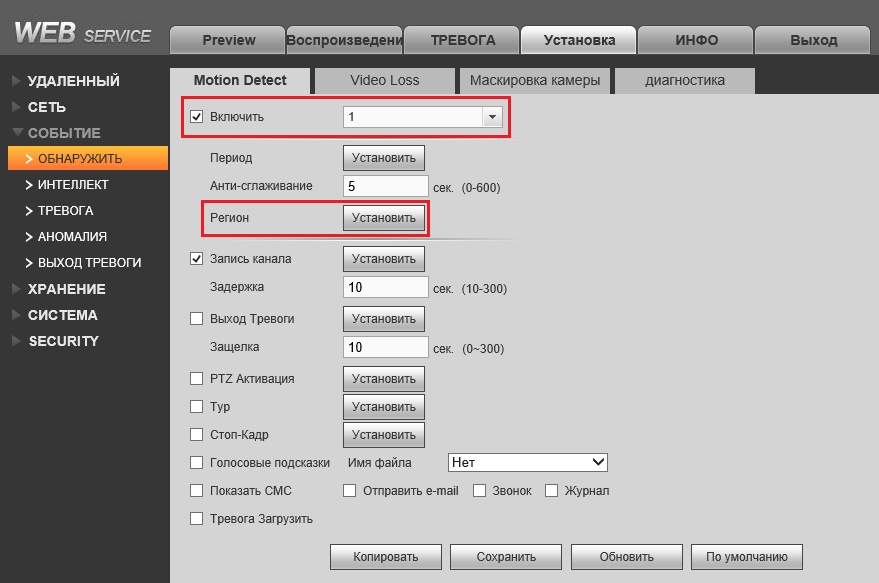Open the Маскировка камеры sub-tab
The image size is (879, 583).
click(535, 81)
